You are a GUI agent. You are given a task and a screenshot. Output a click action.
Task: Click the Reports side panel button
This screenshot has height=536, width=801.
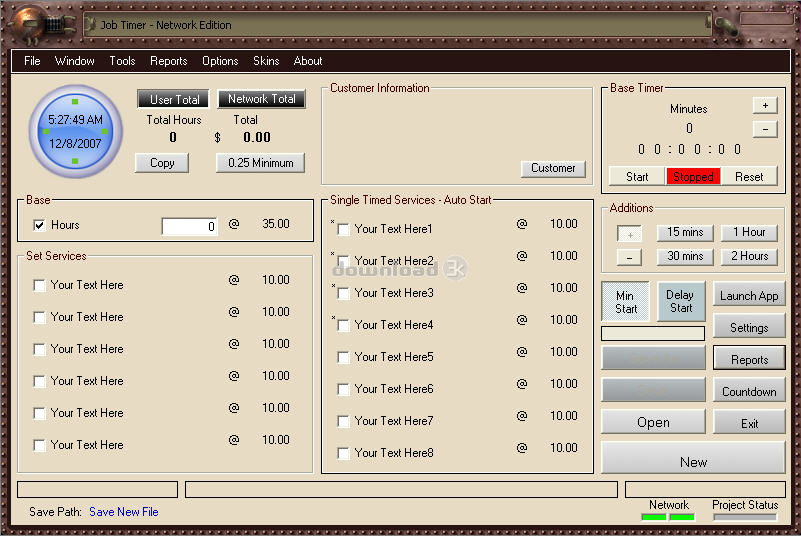click(x=749, y=359)
